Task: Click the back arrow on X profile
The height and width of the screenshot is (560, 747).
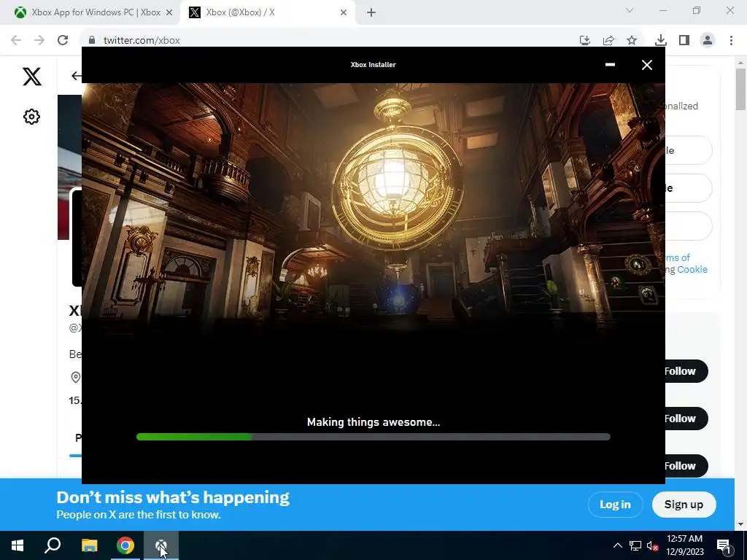Action: click(x=76, y=75)
